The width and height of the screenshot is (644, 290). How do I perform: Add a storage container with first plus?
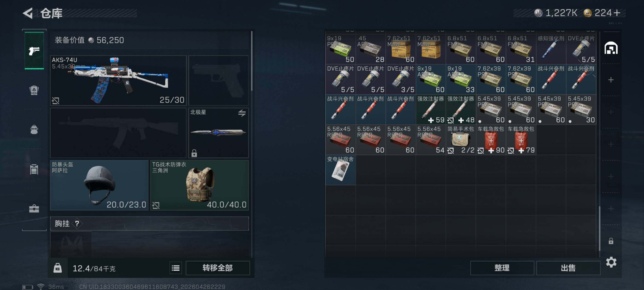click(x=611, y=80)
